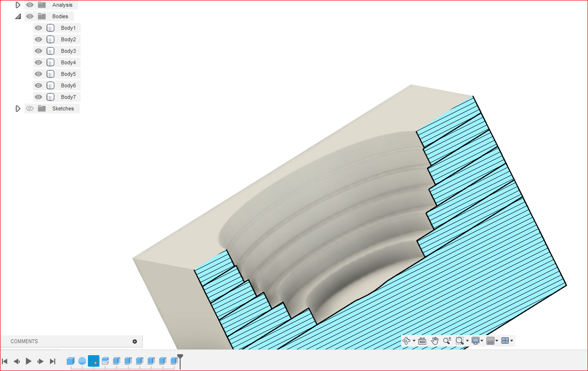Show the Sketches folder visibility
The width and height of the screenshot is (588, 371).
coord(30,108)
